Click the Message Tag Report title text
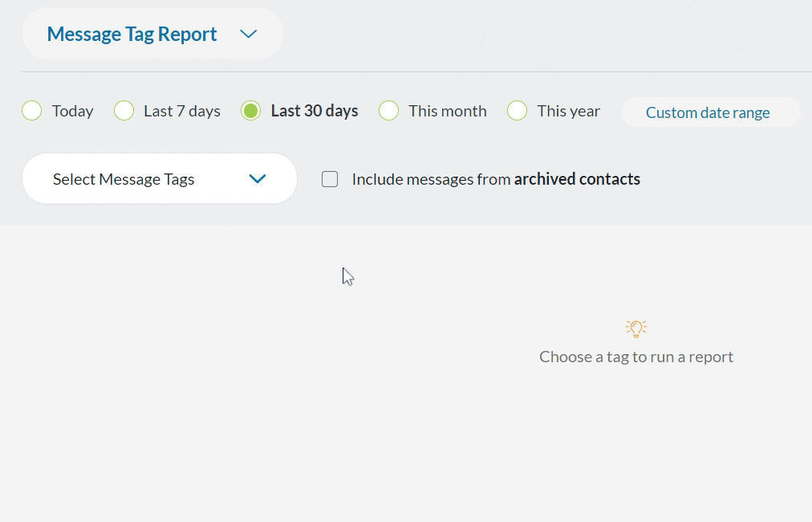 coord(132,34)
